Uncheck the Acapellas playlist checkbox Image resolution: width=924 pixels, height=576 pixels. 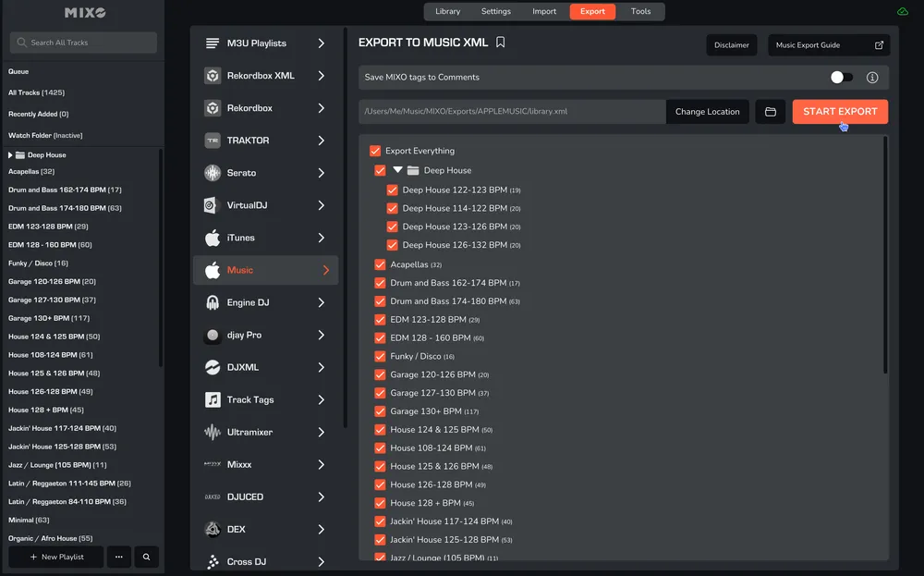coord(380,264)
